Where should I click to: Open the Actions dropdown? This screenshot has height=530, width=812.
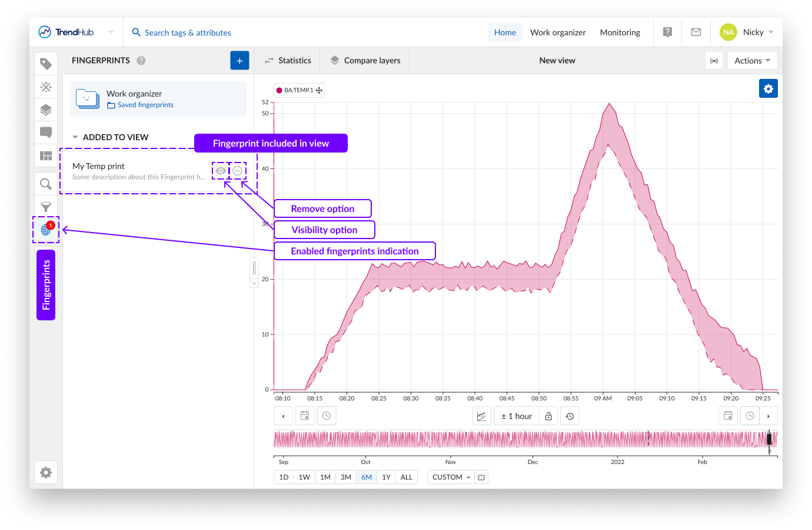click(x=752, y=61)
